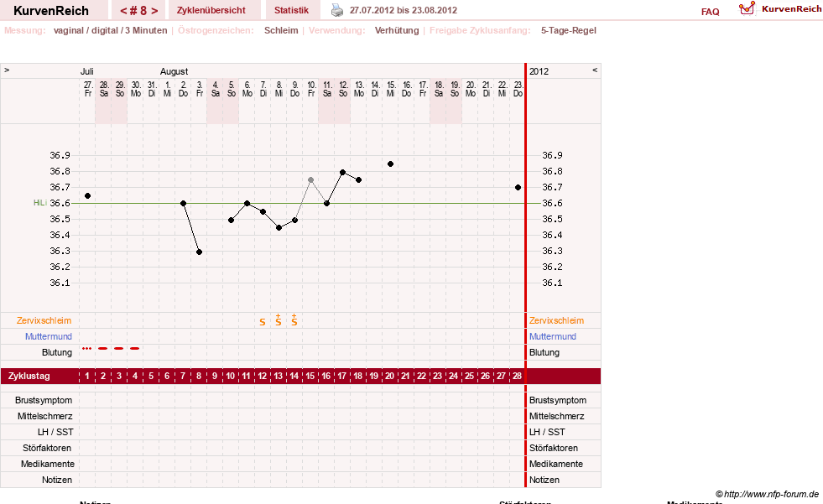The image size is (823, 504).
Task: Click the left Medikamente row label
Action: point(47,464)
